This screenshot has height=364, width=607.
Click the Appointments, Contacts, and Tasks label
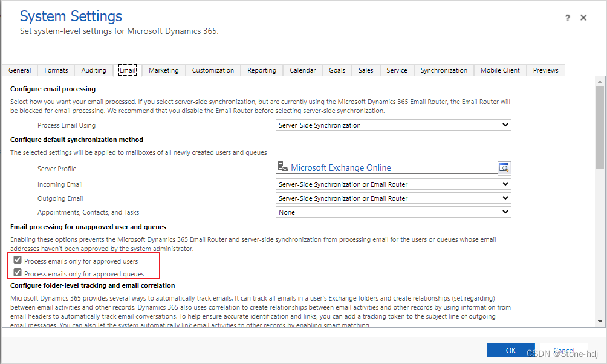pyautogui.click(x=88, y=213)
